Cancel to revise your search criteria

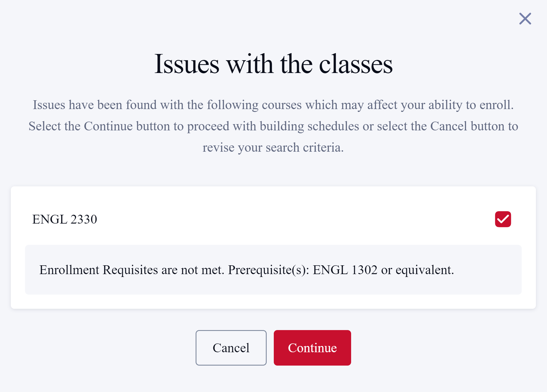pyautogui.click(x=231, y=348)
